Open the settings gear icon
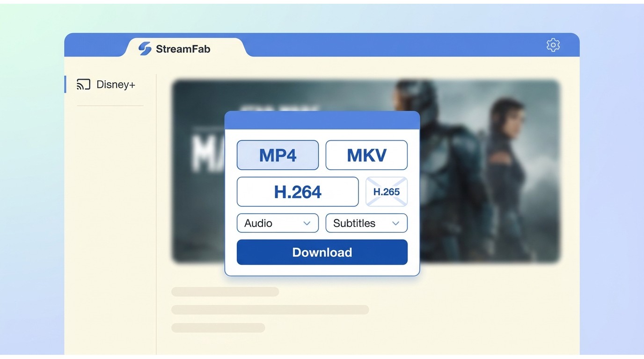This screenshot has height=359, width=644. (x=553, y=45)
